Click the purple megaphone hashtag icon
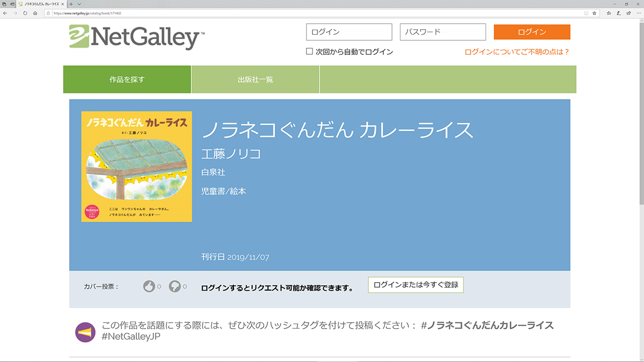 coord(85,332)
